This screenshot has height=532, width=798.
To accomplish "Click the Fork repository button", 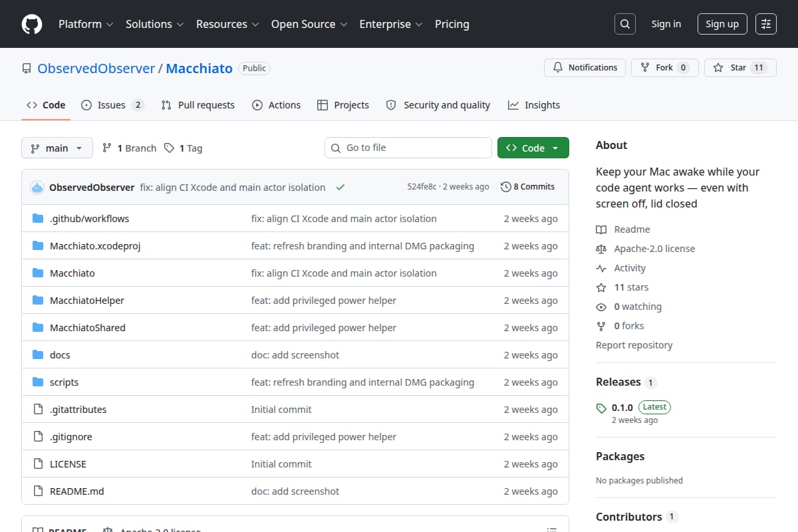I will [664, 68].
